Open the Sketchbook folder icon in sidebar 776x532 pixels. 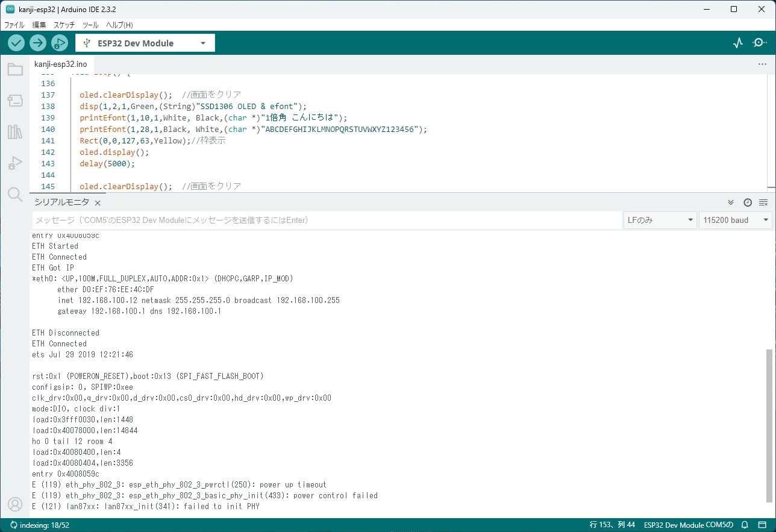click(15, 70)
